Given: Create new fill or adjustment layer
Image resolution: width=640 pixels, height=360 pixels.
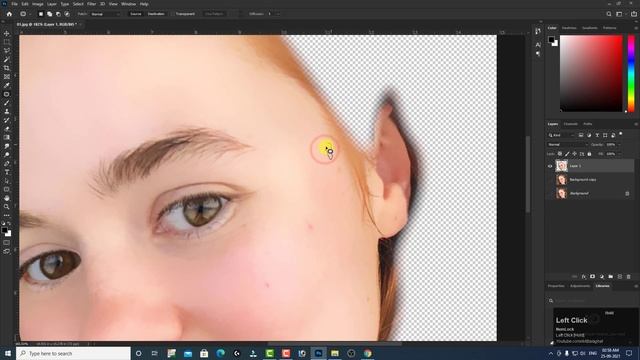Looking at the screenshot, I should [602, 277].
